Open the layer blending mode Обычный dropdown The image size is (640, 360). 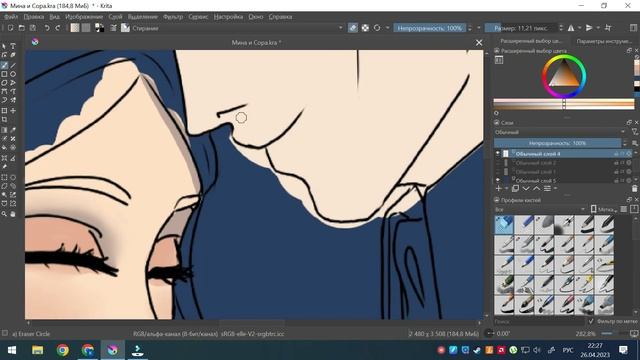coord(560,132)
